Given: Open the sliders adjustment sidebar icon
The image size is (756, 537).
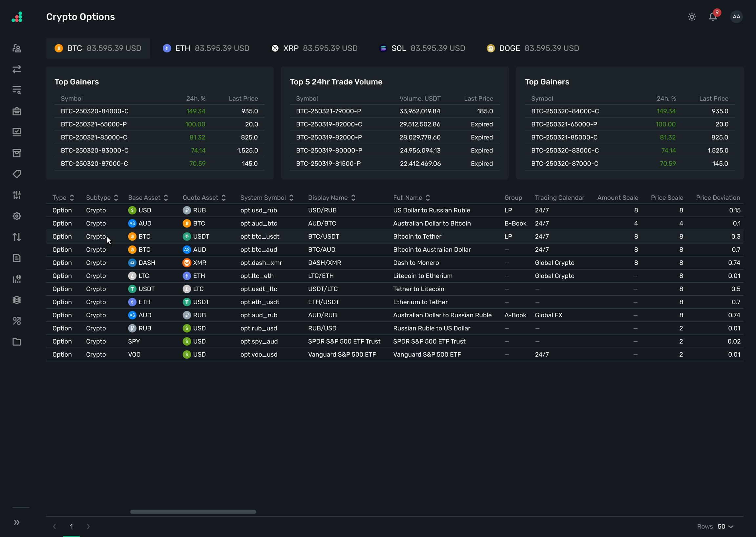Looking at the screenshot, I should pos(17,195).
